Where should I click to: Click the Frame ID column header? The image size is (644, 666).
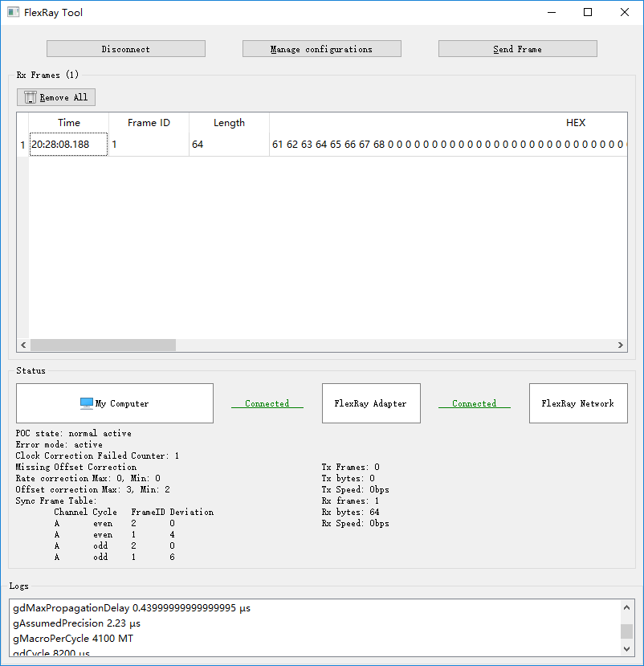tap(149, 123)
